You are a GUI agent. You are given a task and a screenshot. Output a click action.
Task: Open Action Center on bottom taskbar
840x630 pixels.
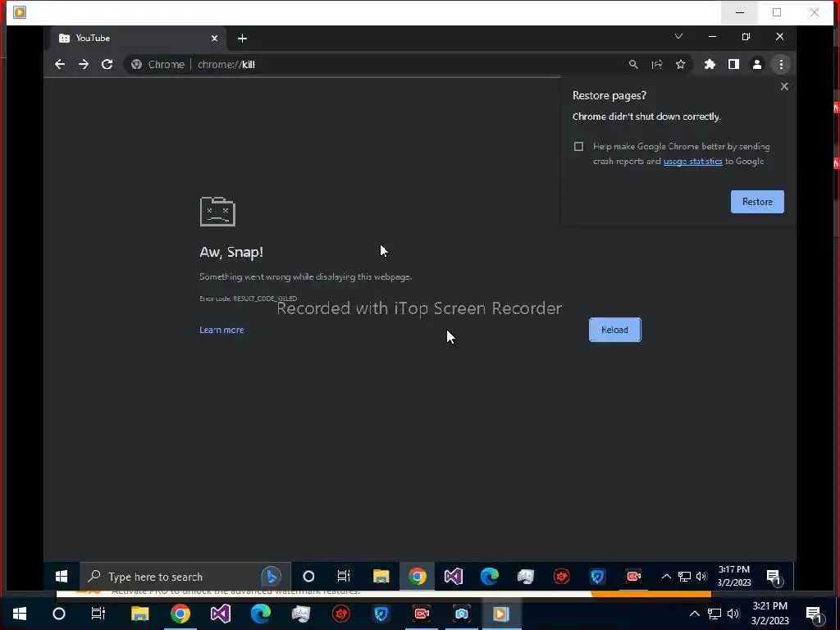click(815, 614)
